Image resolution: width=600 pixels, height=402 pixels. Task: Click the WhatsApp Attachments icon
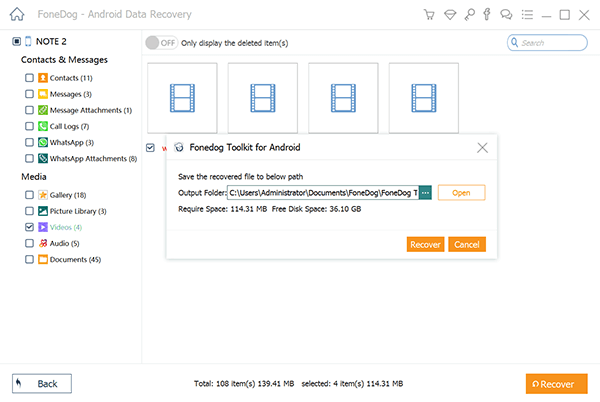point(43,158)
